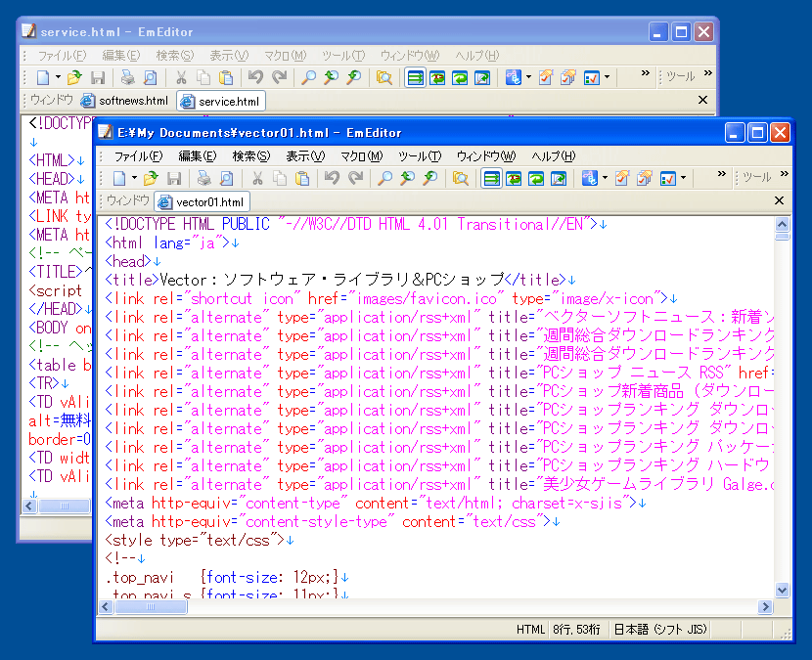Click Paste clipboard icon in vector01.html window

coord(302,179)
